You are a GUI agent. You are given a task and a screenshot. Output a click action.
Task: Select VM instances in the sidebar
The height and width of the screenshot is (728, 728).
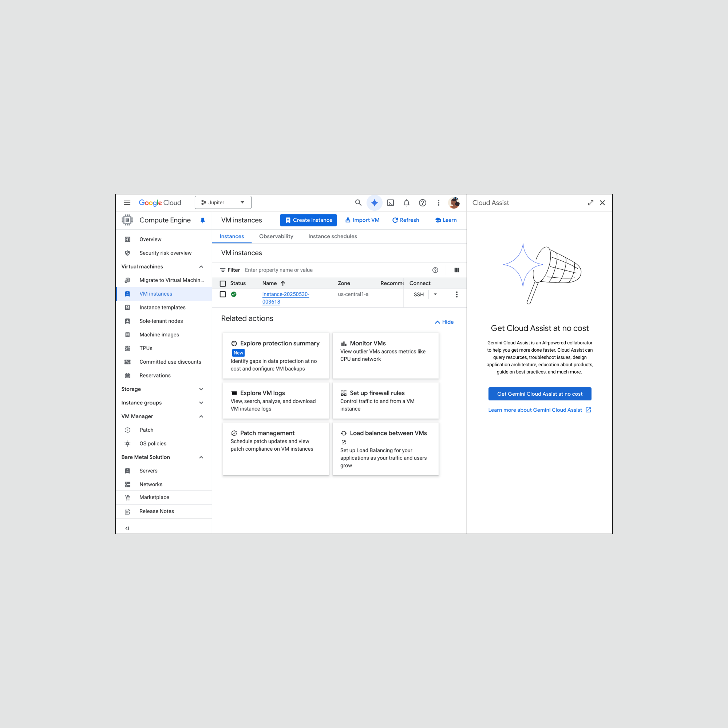[x=164, y=294]
